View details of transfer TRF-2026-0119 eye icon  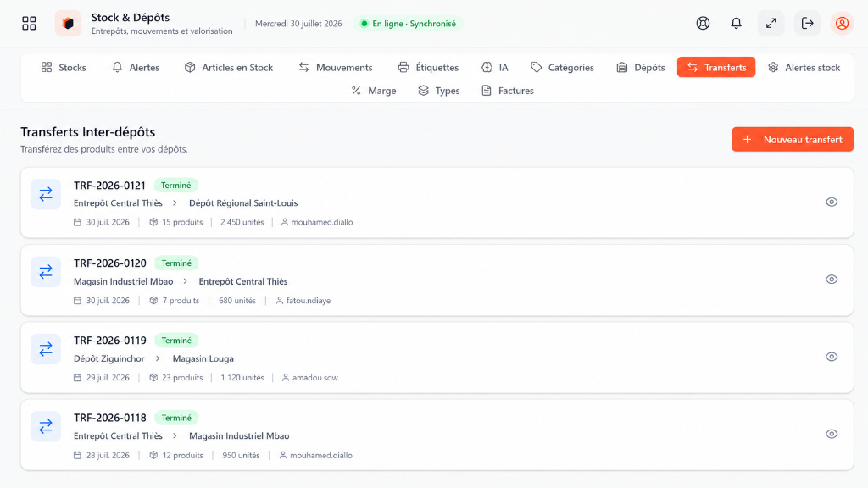coord(832,357)
